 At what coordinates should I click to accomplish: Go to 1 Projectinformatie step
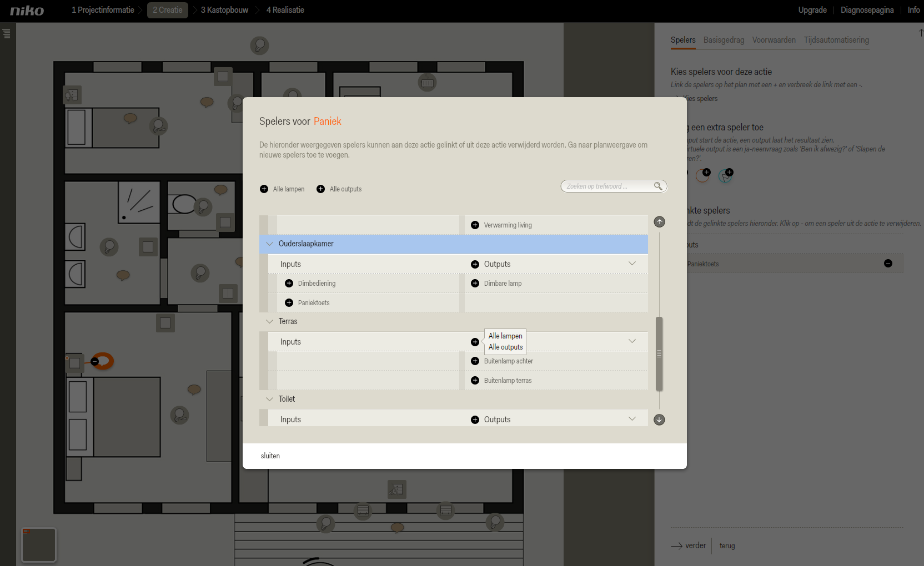[x=103, y=10]
